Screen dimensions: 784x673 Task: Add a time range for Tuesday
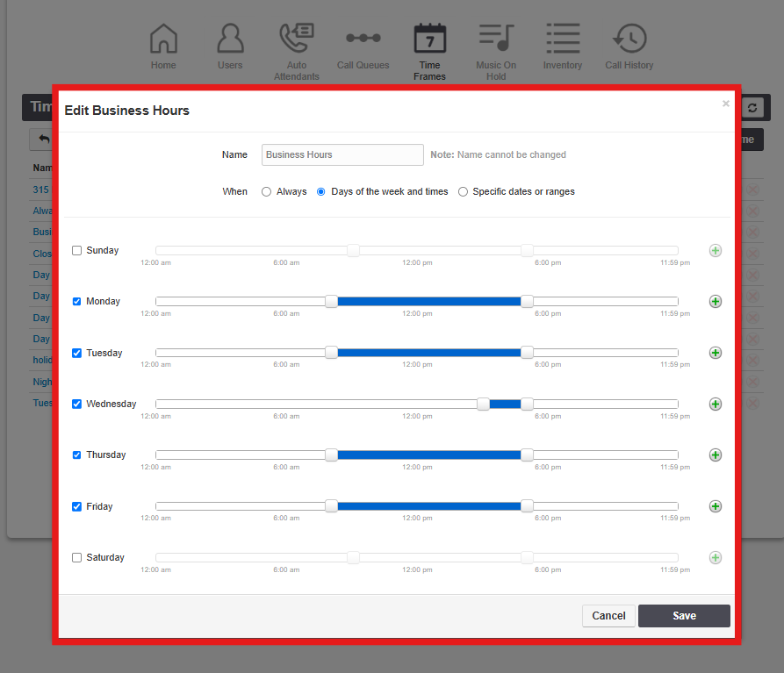[x=716, y=353]
